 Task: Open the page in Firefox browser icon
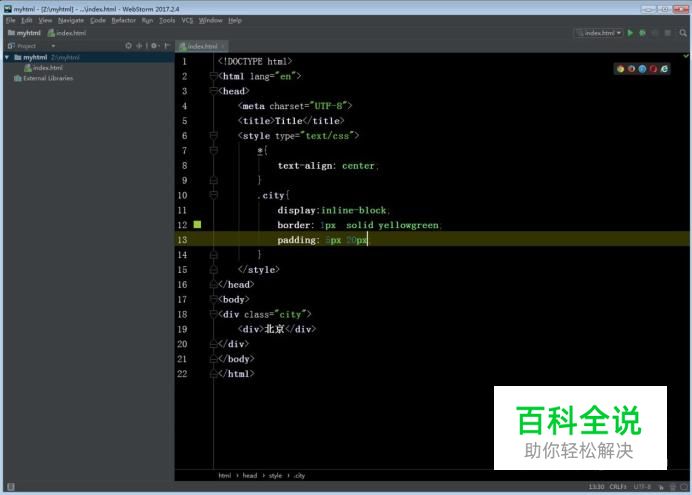coord(632,69)
